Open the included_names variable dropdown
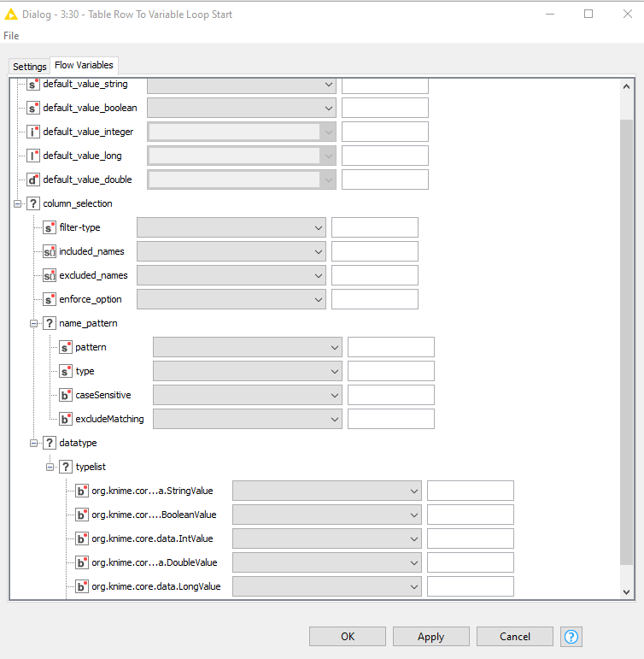The width and height of the screenshot is (644, 659). [231, 252]
